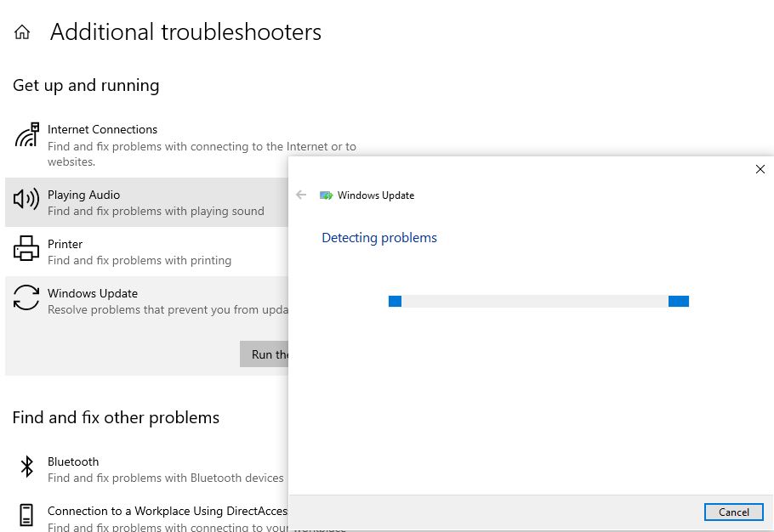
Task: Click the Additional troubleshooters title
Action: point(185,31)
